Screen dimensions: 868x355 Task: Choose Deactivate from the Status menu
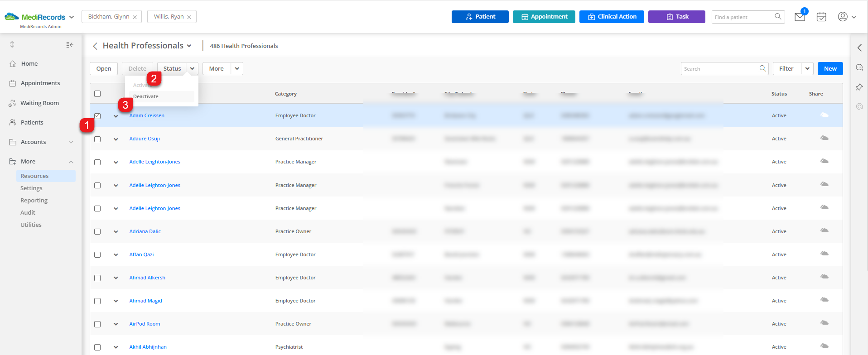pos(162,96)
